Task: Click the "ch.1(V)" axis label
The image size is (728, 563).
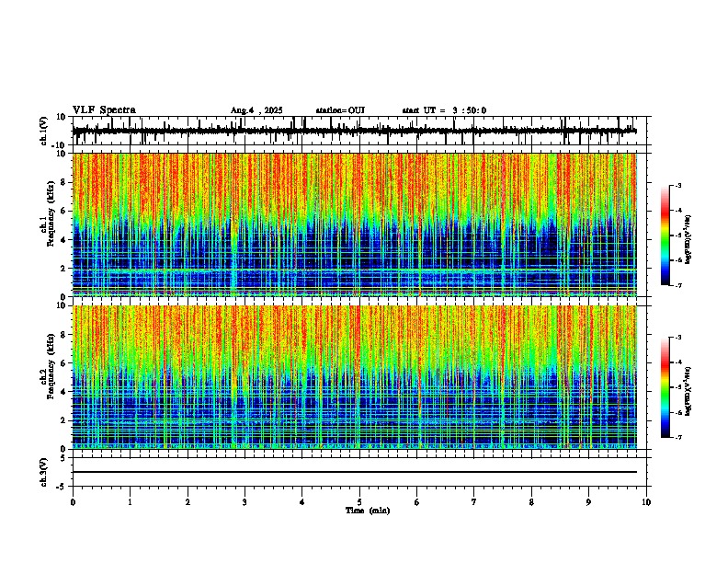Action: tap(44, 131)
